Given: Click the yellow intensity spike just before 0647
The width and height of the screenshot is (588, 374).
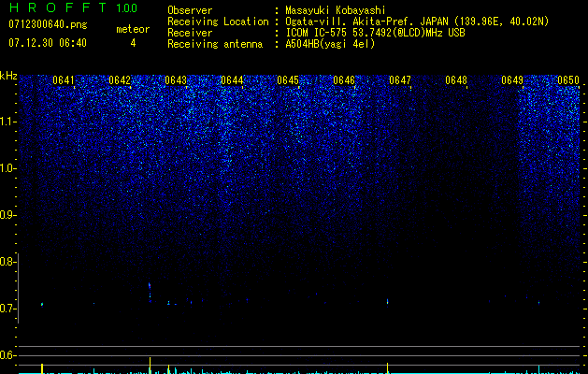Looking at the screenshot, I should click(387, 368).
